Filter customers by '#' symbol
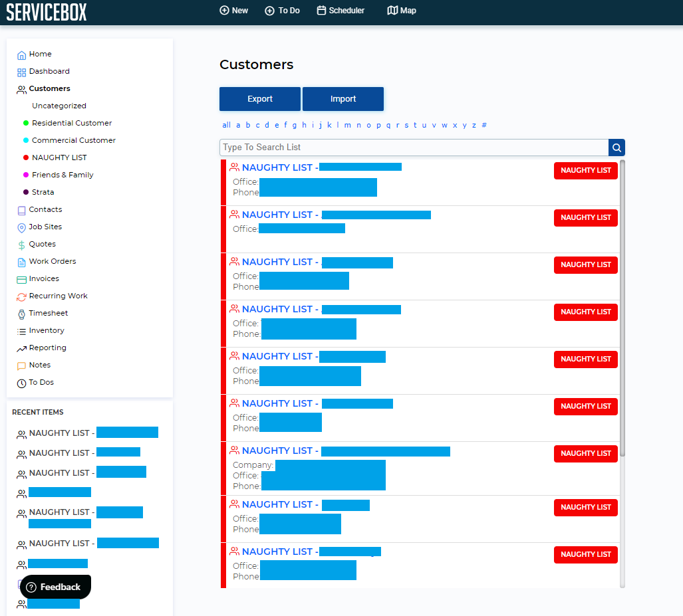 pos(484,125)
